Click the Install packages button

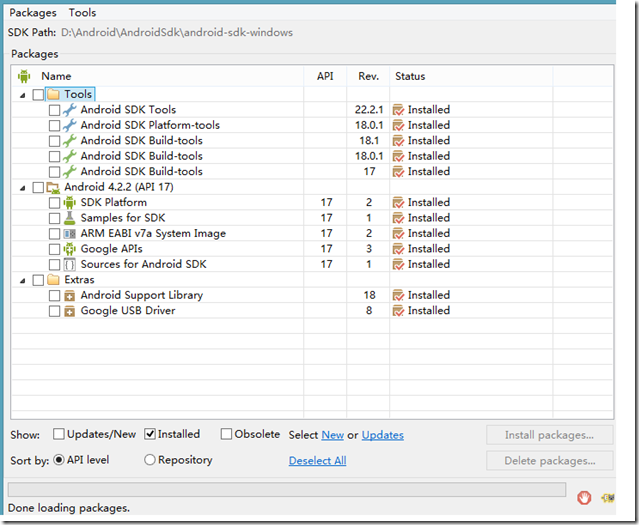click(x=549, y=435)
